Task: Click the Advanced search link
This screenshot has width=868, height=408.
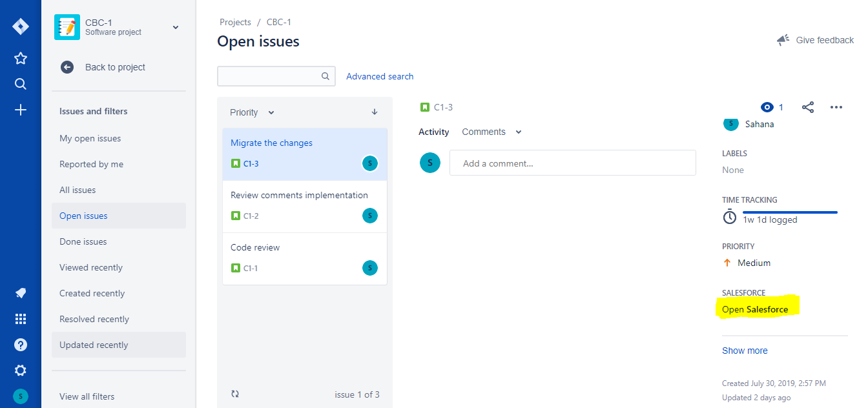Action: pos(380,76)
